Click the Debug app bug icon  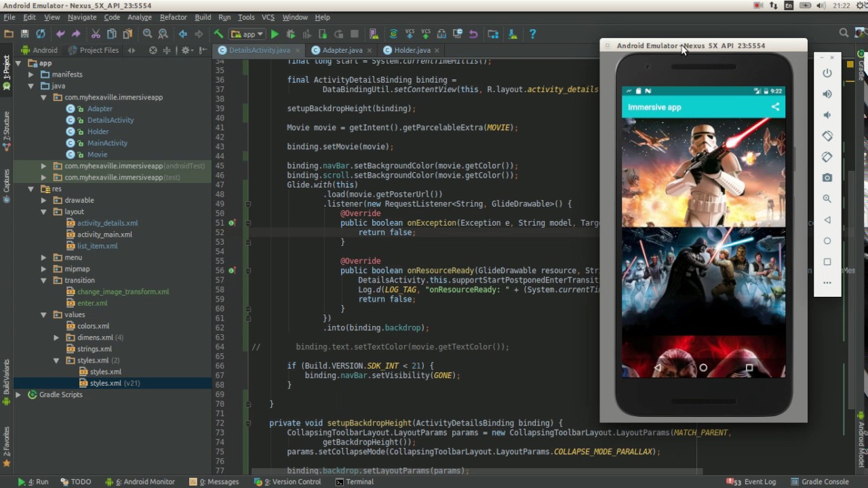(x=291, y=34)
